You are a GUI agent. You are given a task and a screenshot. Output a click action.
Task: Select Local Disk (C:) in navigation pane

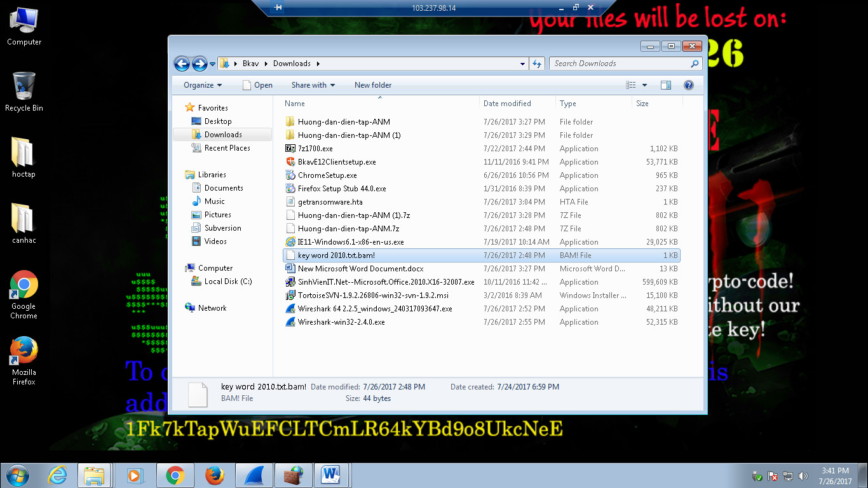click(227, 281)
